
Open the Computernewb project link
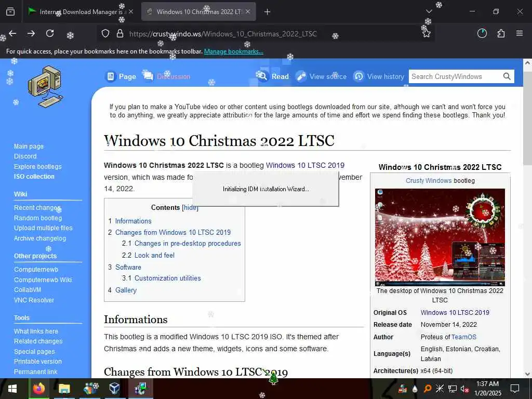36,270
